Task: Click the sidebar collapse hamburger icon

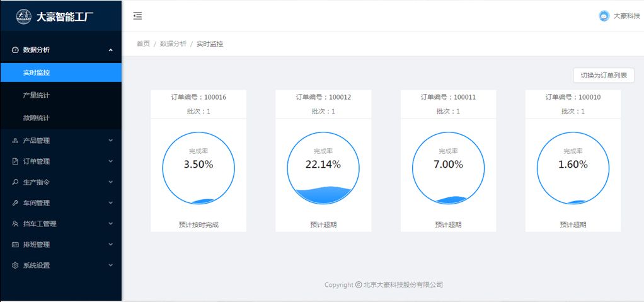Action: pyautogui.click(x=137, y=16)
